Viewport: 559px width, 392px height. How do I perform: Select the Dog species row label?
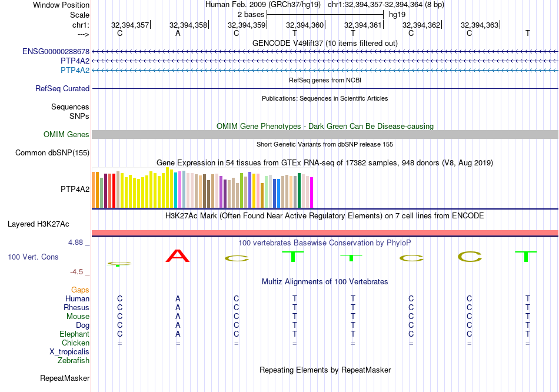click(x=82, y=325)
